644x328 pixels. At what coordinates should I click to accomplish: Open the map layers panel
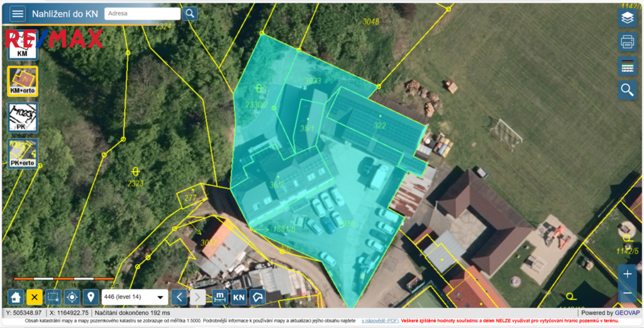[626, 18]
